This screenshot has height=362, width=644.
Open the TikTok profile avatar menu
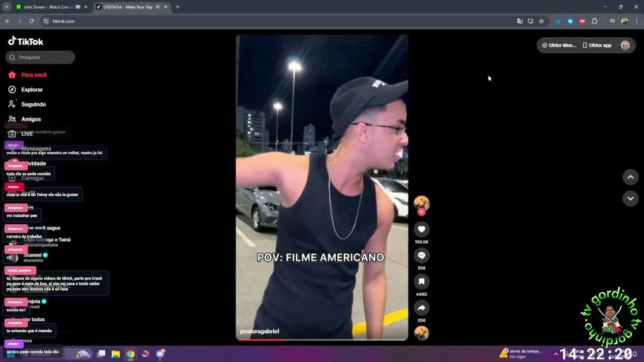[625, 45]
